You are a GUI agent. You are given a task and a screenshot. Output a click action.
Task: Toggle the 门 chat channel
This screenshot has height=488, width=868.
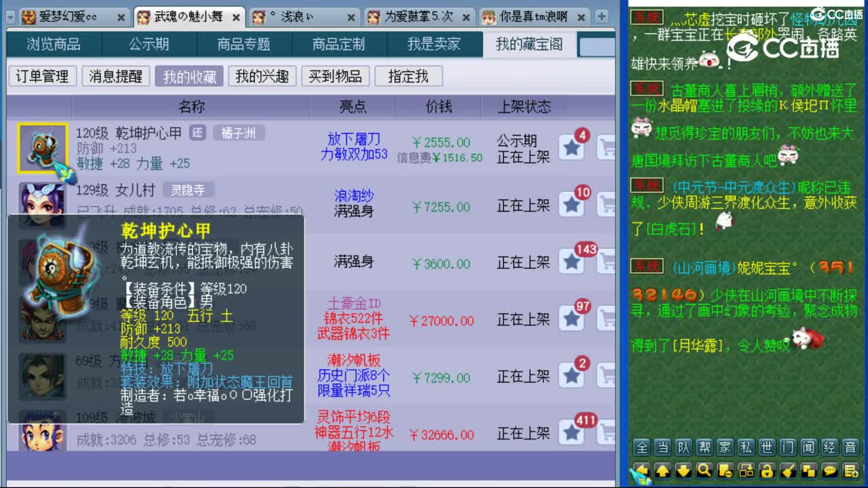(788, 447)
